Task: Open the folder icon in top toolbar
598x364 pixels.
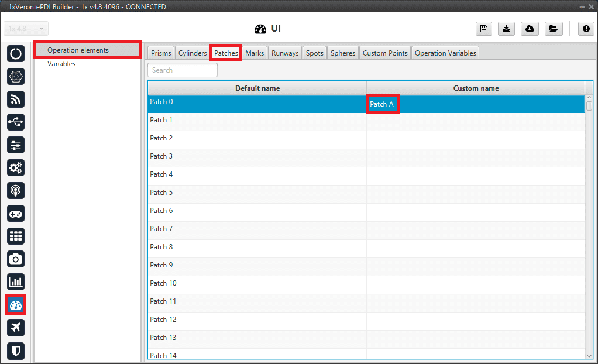Action: pos(552,29)
